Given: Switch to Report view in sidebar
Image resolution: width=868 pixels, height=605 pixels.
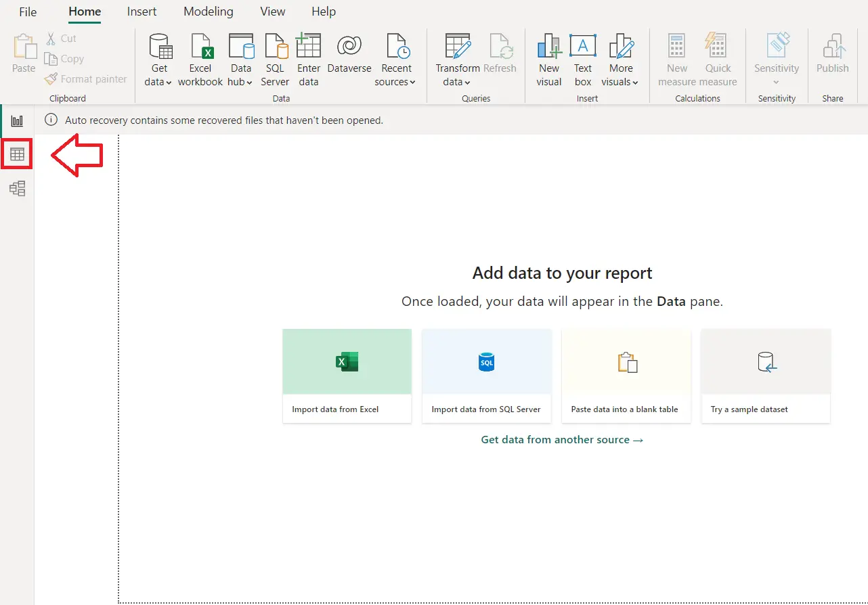Looking at the screenshot, I should tap(17, 120).
